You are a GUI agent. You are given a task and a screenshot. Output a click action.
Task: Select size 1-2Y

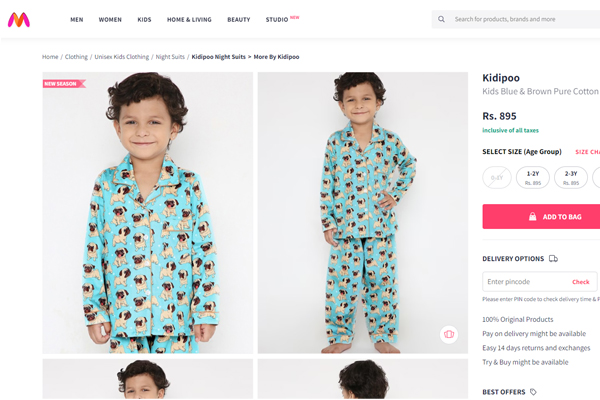coord(532,177)
